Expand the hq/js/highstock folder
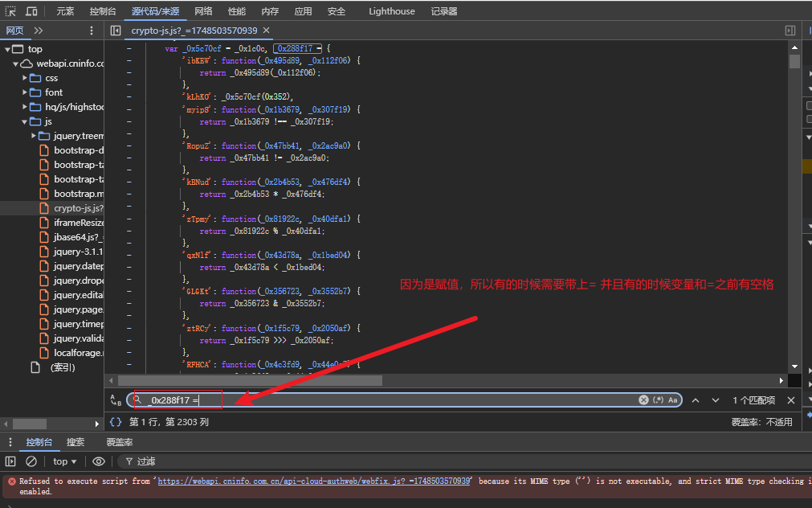812x508 pixels. click(25, 107)
